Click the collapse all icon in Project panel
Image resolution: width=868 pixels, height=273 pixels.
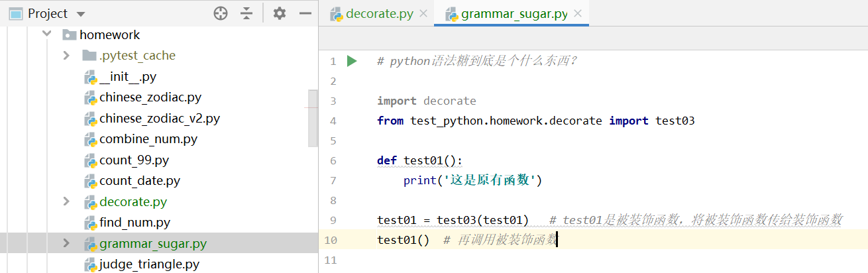click(246, 13)
